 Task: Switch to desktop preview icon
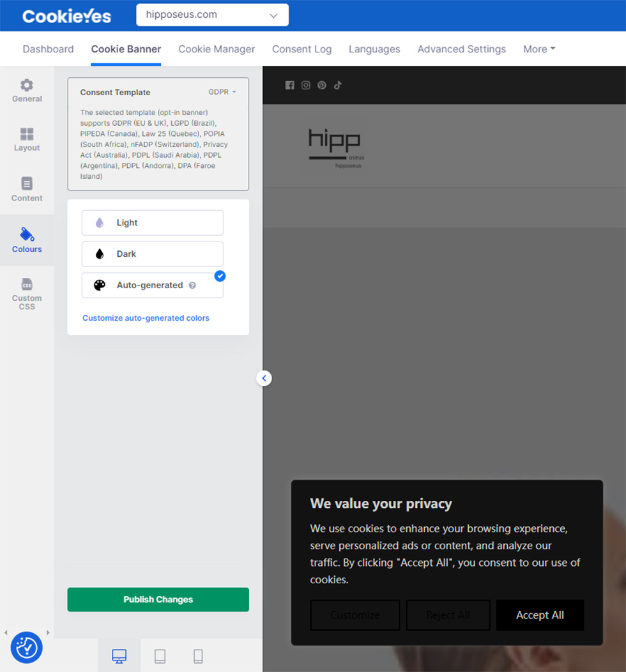pos(119,656)
